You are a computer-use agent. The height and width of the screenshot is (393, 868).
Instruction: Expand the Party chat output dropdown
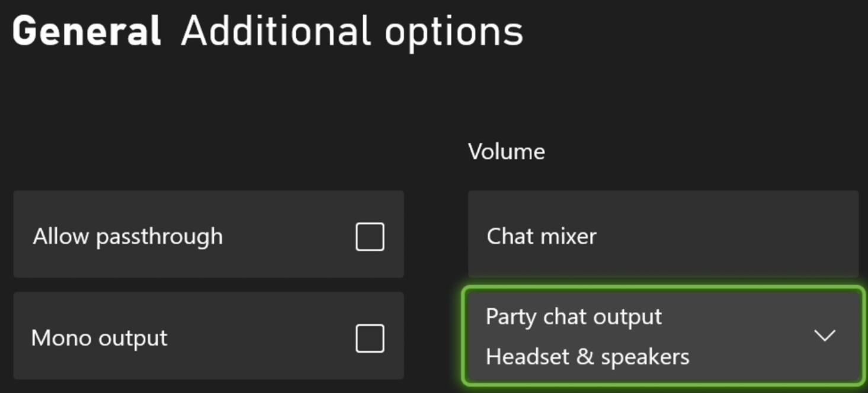click(x=662, y=336)
